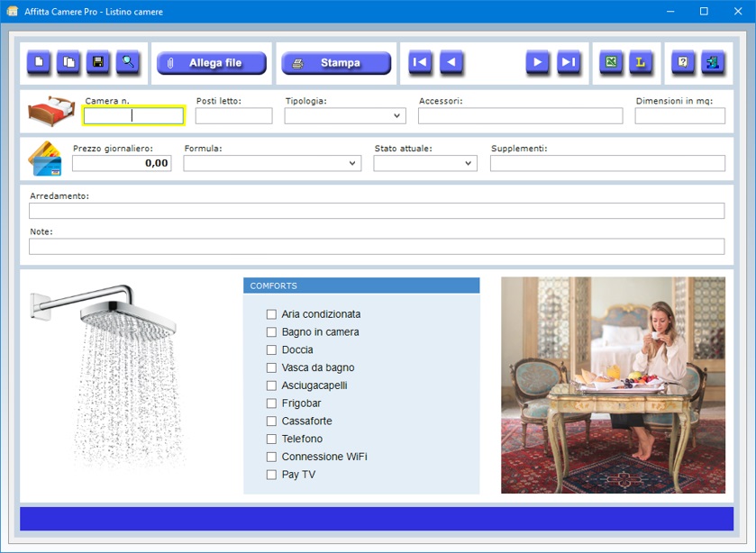756x553 pixels.
Task: Toggle Telefono checkbox
Action: 271,439
